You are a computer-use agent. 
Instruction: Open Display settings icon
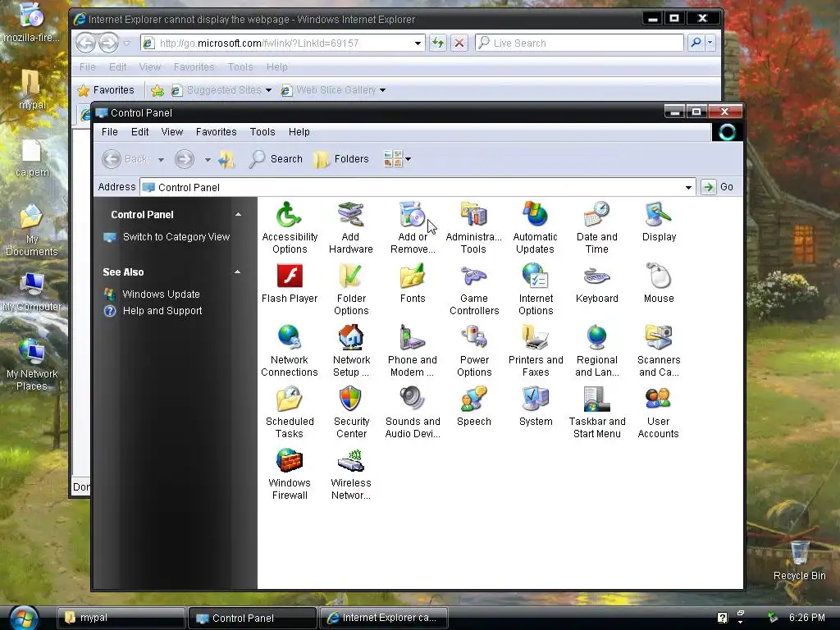point(659,221)
